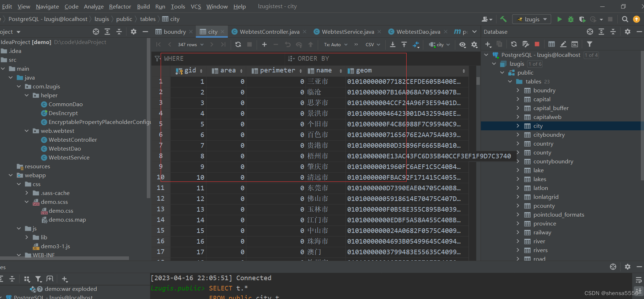Reload the city table data
644x299 pixels.
click(x=238, y=44)
